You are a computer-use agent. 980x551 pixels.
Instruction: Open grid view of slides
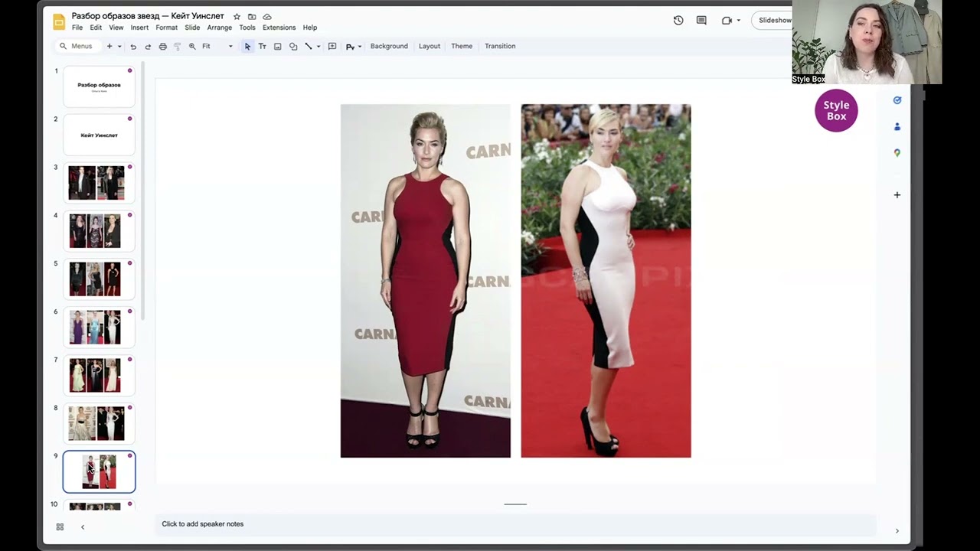pyautogui.click(x=60, y=527)
